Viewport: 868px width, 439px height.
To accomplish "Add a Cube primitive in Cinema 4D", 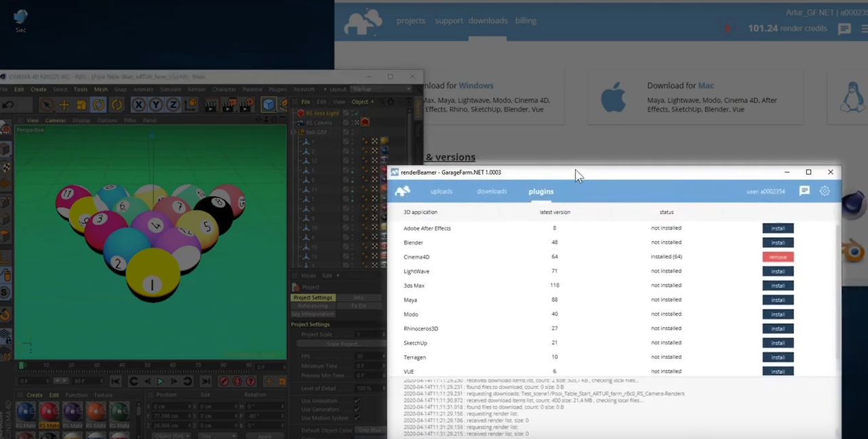I will [x=269, y=104].
